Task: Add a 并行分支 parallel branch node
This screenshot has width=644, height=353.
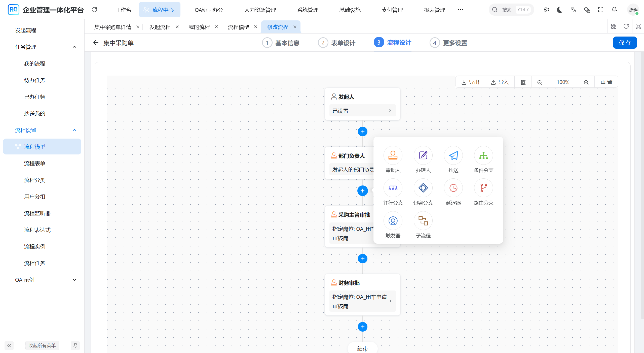Action: 393,188
